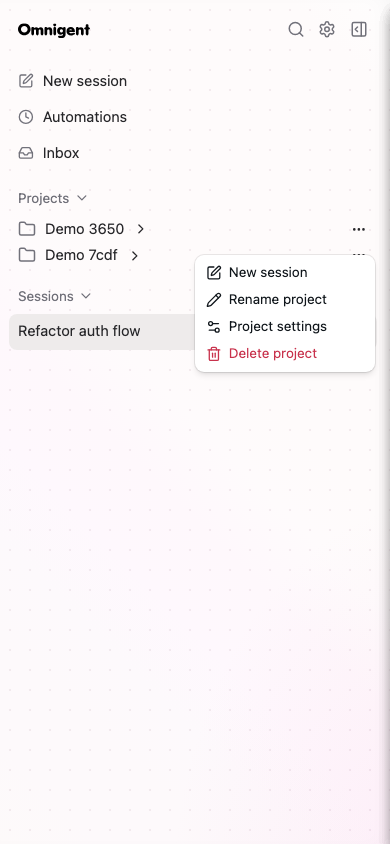
Task: Open the settings gear icon
Action: pyautogui.click(x=327, y=30)
